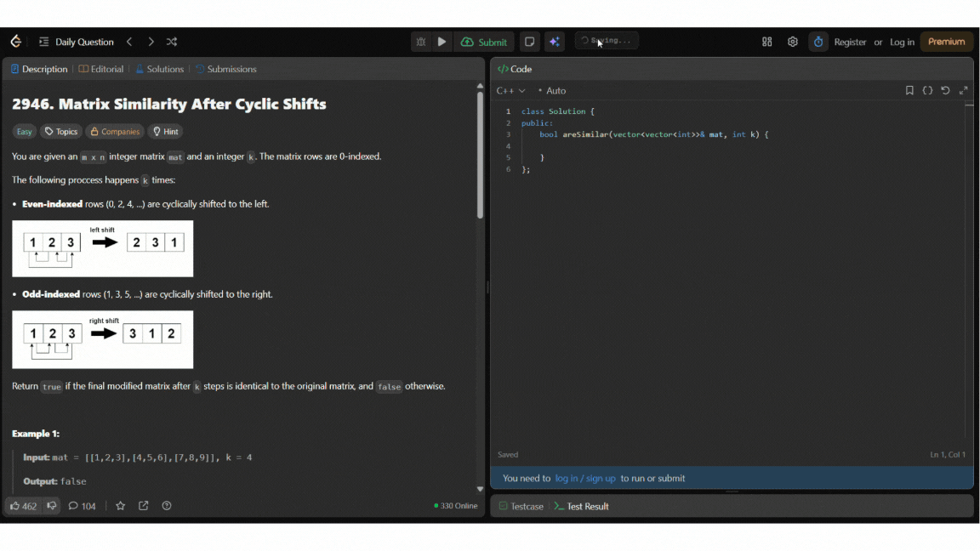Click the 330 Online status text
This screenshot has height=551, width=980.
tap(456, 506)
